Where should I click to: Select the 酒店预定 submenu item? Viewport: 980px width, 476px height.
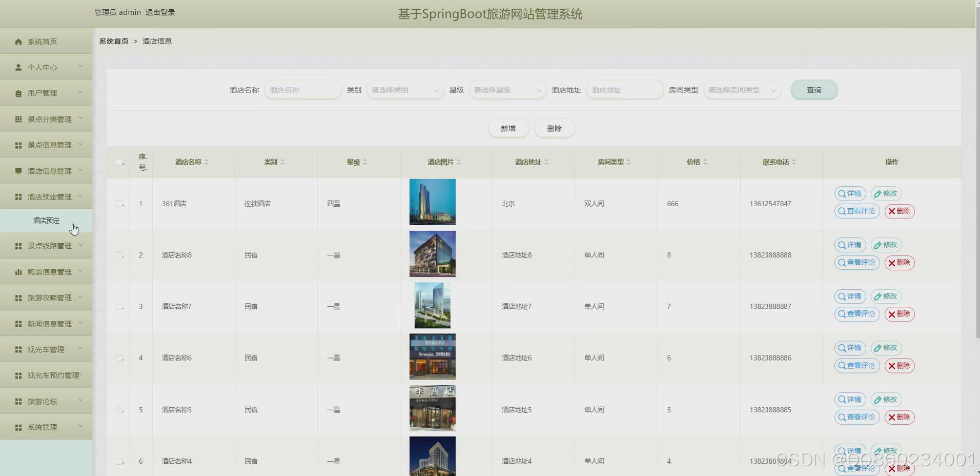point(46,221)
